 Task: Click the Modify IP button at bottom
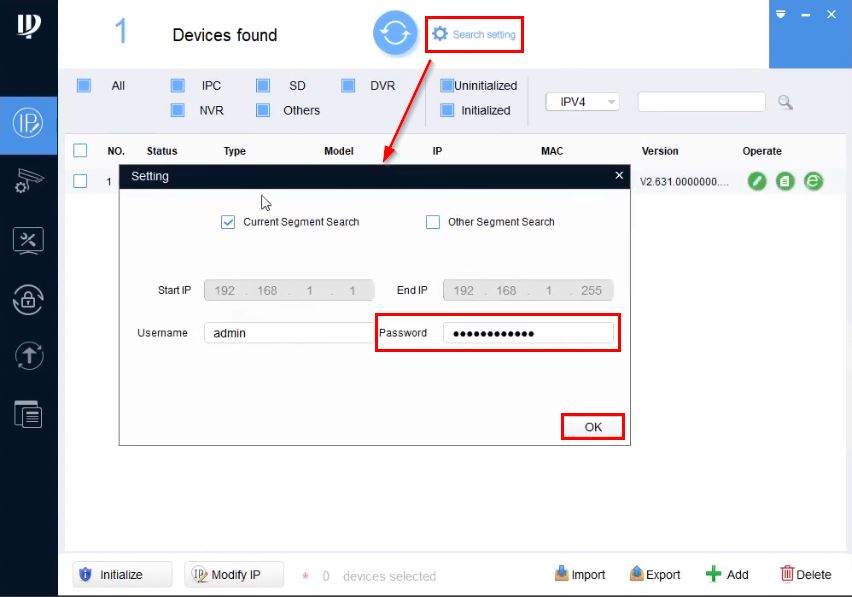234,574
